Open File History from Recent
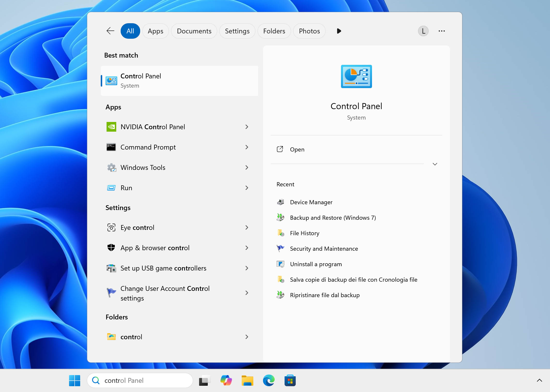 (x=356, y=233)
